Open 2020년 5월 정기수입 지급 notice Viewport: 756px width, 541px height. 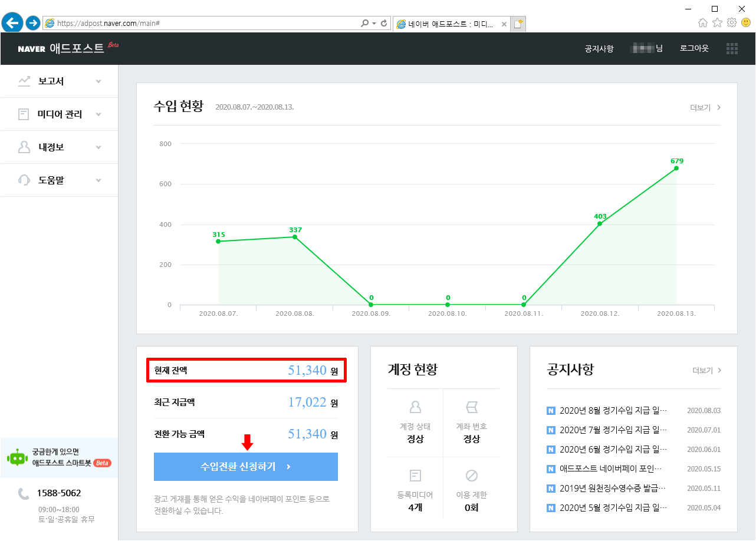pyautogui.click(x=613, y=508)
